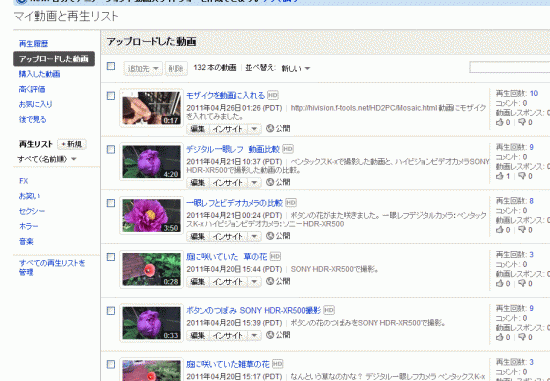550x381 pixels.
Task: Open insight dropdown arrow for 一眼レフとビデオカメラの比較
Action: tap(254, 236)
